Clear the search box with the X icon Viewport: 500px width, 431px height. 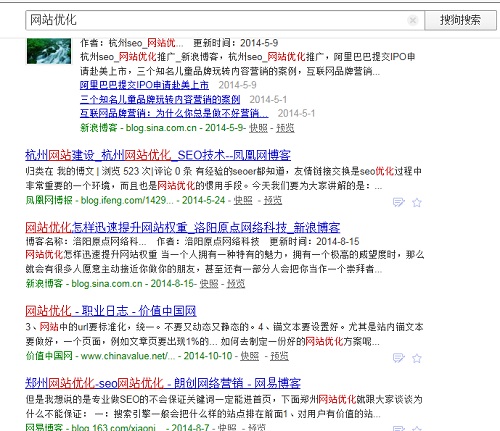(x=412, y=20)
